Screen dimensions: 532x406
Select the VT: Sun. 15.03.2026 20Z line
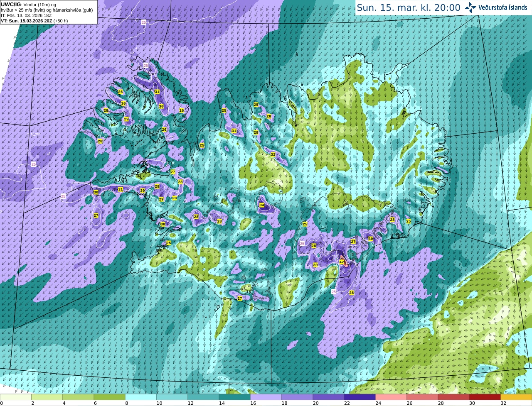[34, 21]
